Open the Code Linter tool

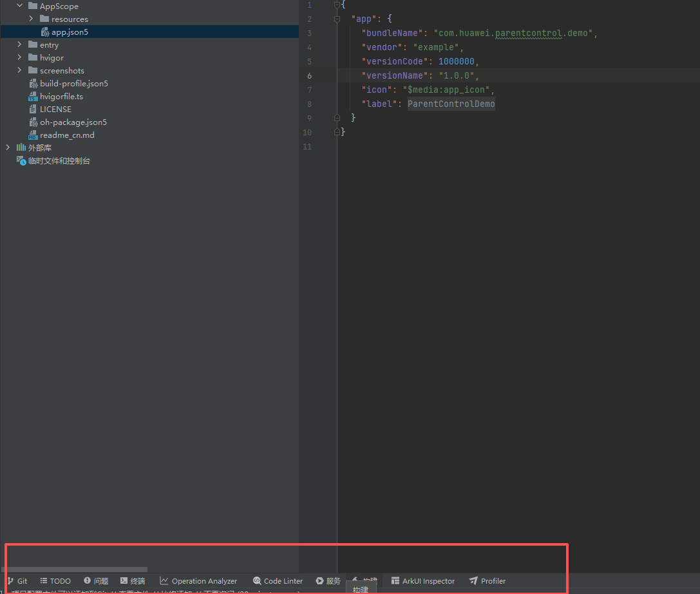pyautogui.click(x=278, y=581)
